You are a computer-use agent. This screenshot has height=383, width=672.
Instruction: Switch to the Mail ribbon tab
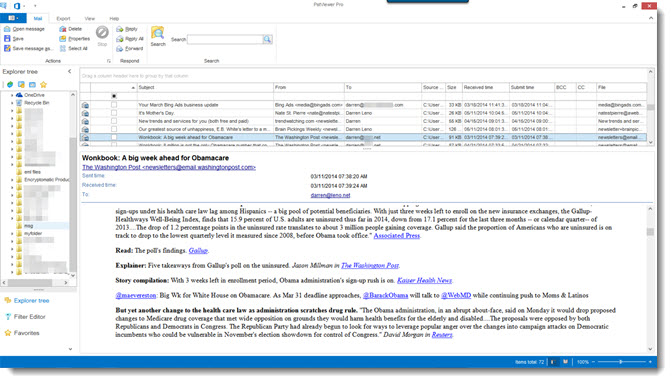38,18
